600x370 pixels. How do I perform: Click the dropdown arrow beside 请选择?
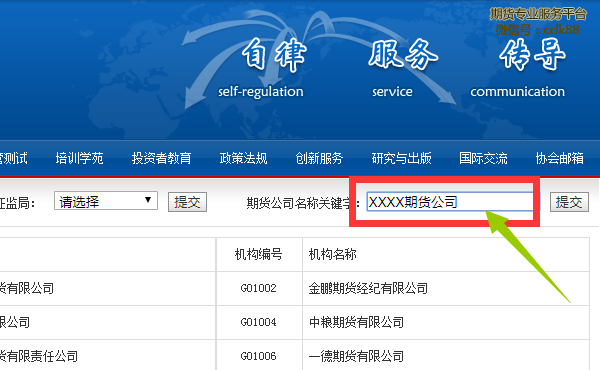(x=148, y=200)
